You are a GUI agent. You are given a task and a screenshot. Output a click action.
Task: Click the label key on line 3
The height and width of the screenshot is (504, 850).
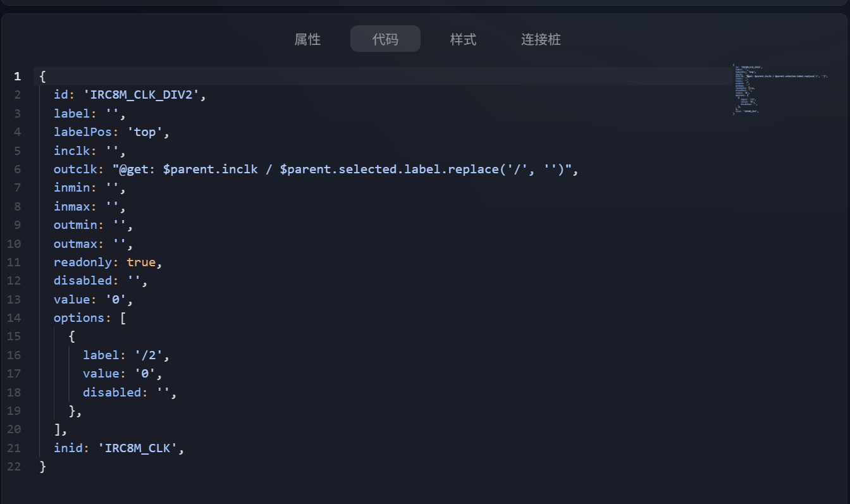pyautogui.click(x=71, y=114)
